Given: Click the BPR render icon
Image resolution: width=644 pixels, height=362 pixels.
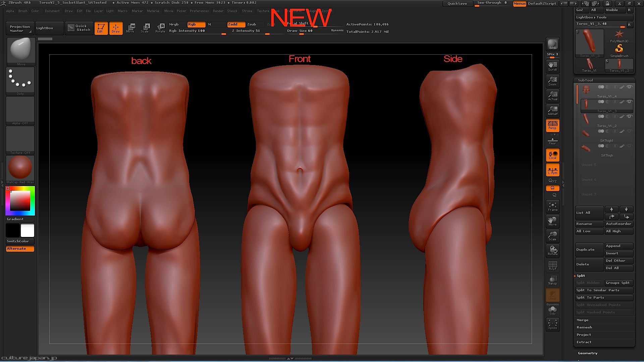Looking at the screenshot, I should [x=552, y=44].
